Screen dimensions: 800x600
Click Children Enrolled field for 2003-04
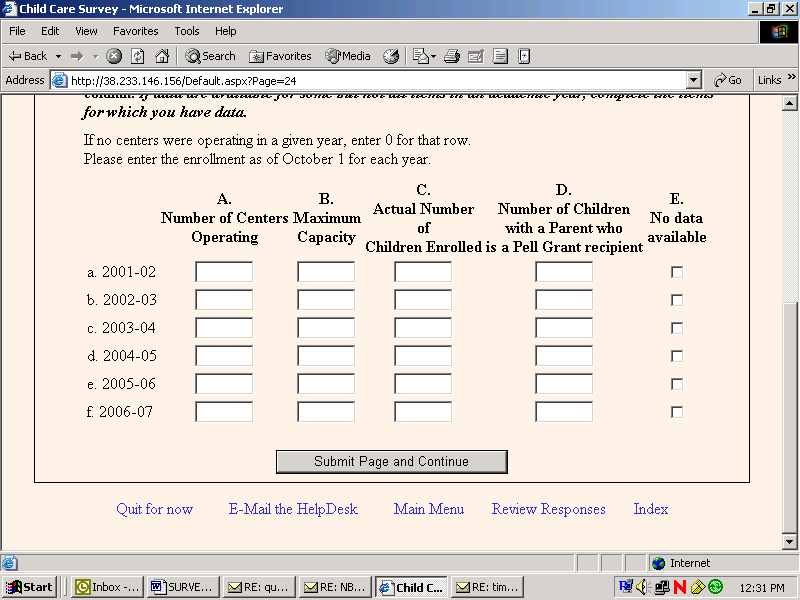coord(423,328)
